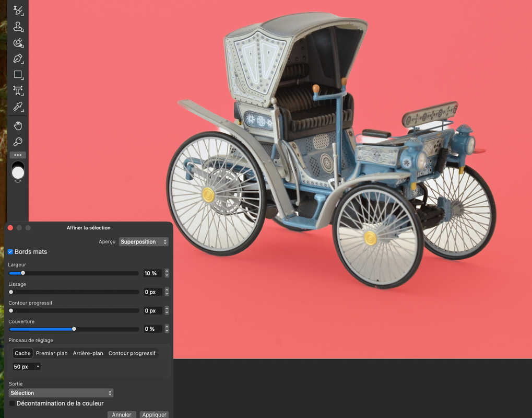
Task: Click the Couverture 0 % value field
Action: (x=152, y=329)
